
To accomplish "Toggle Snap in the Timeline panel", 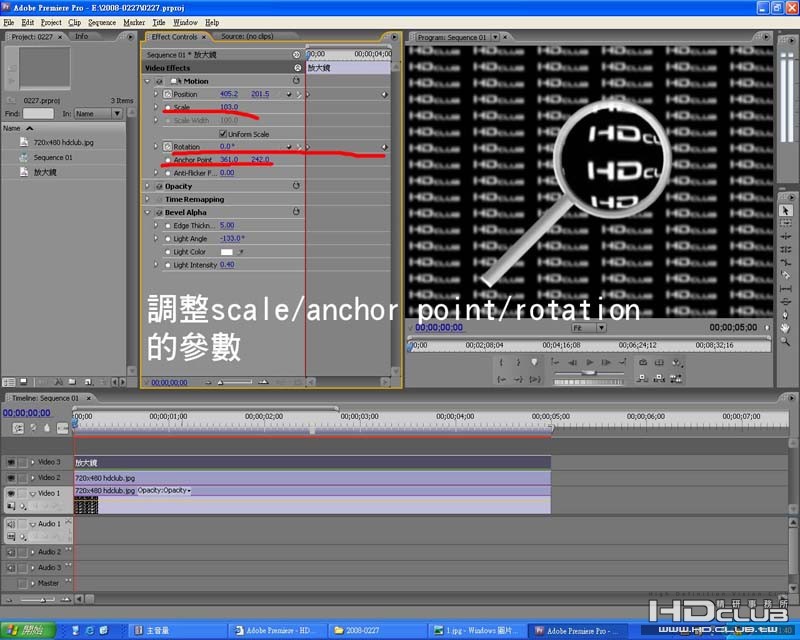I will (x=18, y=428).
